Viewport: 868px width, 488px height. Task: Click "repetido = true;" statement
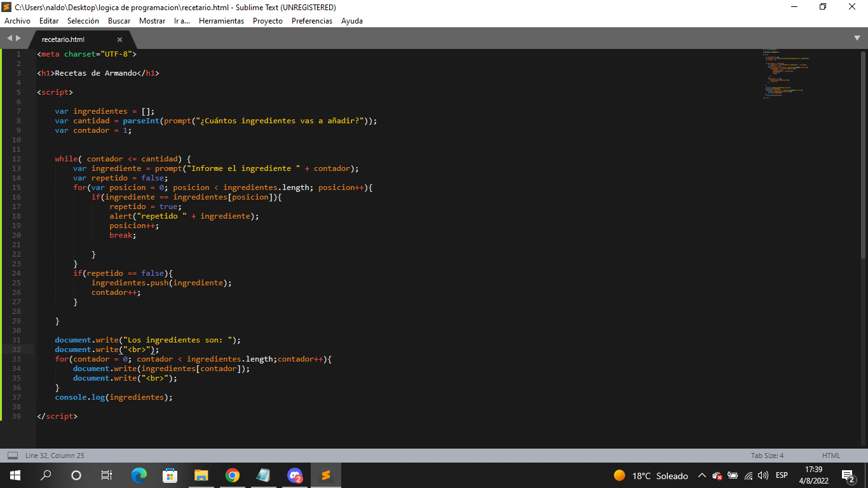coord(146,207)
